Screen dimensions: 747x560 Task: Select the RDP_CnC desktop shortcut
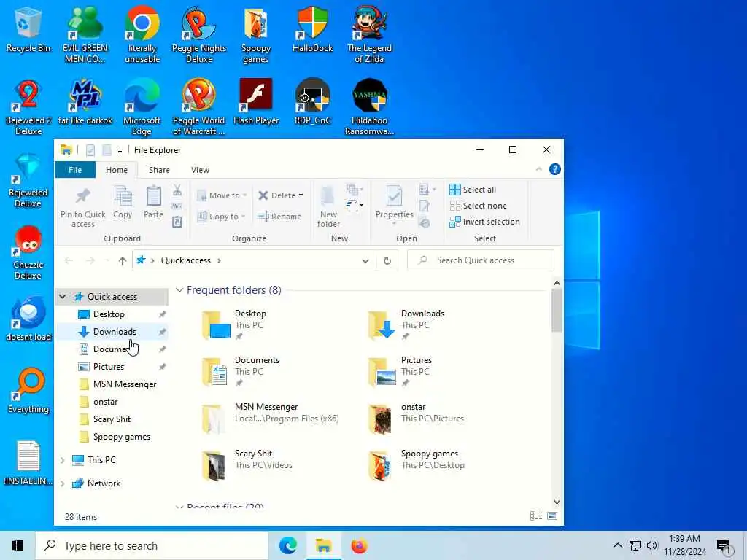click(312, 102)
